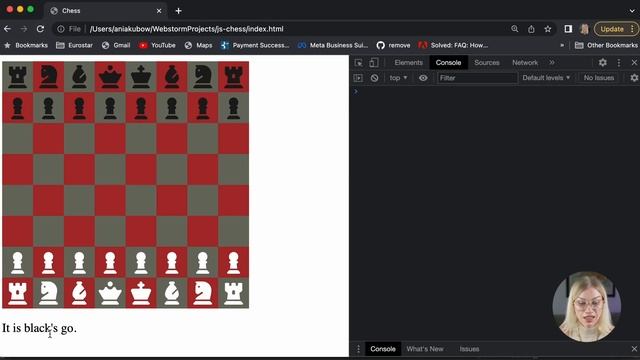The image size is (640, 360).
Task: Switch to the Sources tab
Action: point(487,62)
